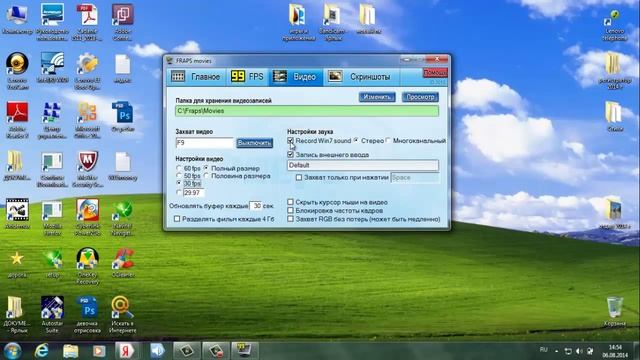
Task: Open the Главное tab in FRAPS
Action: point(196,77)
